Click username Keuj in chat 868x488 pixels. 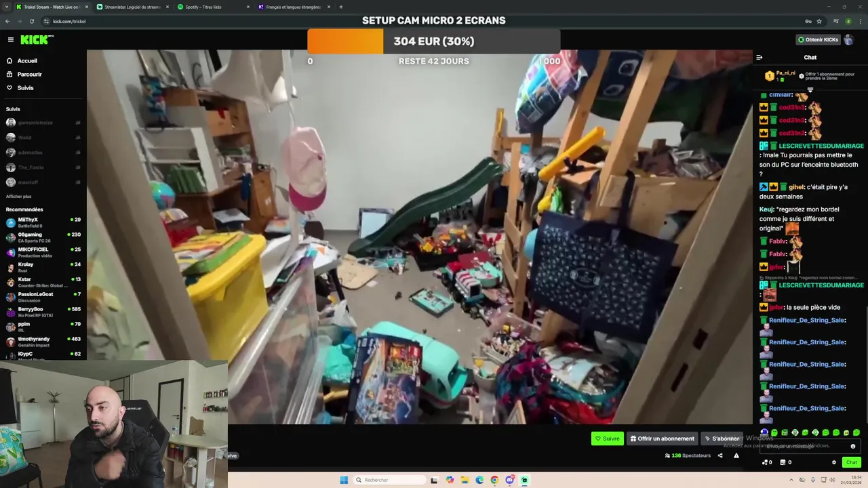tap(766, 209)
